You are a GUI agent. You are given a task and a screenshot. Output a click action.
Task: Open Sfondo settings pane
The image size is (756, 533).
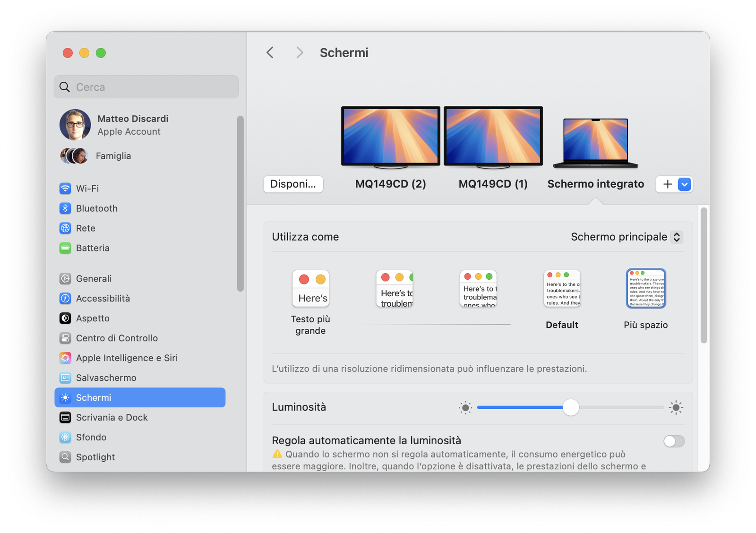coord(140,438)
